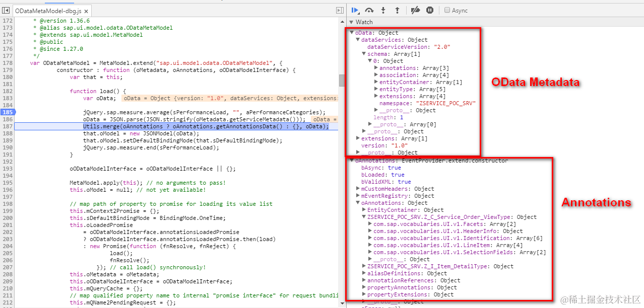Step over next function call
This screenshot has height=308, width=644.
(369, 10)
